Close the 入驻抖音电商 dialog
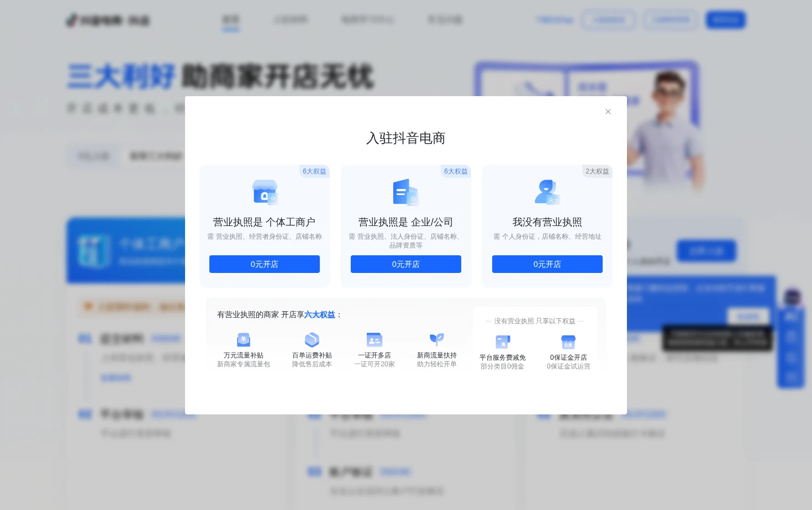 (608, 112)
